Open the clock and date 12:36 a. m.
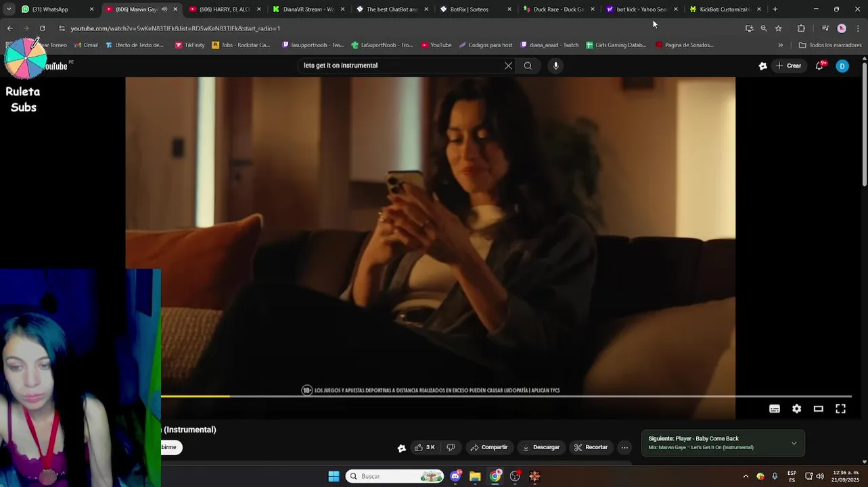Screen dimensions: 868x487 (x=846, y=476)
